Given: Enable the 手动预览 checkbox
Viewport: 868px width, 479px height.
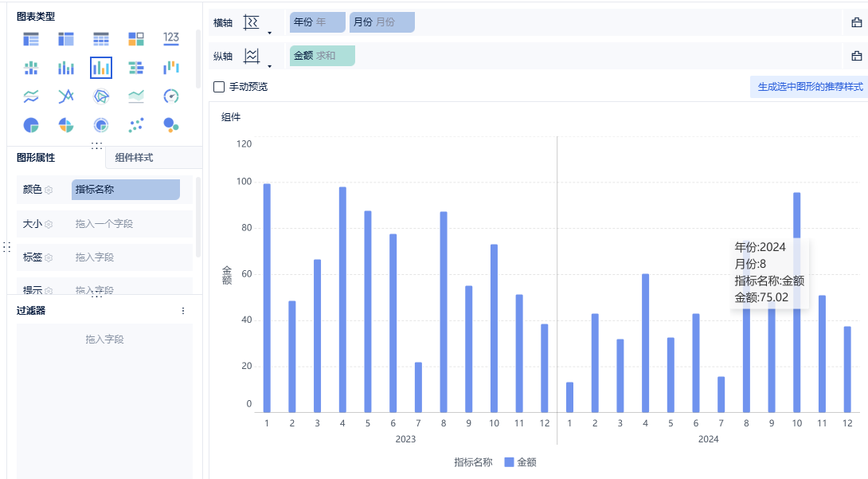Looking at the screenshot, I should [219, 87].
